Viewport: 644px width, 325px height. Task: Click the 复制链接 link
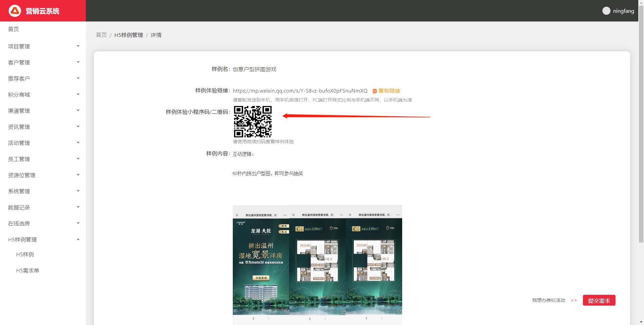tap(389, 91)
